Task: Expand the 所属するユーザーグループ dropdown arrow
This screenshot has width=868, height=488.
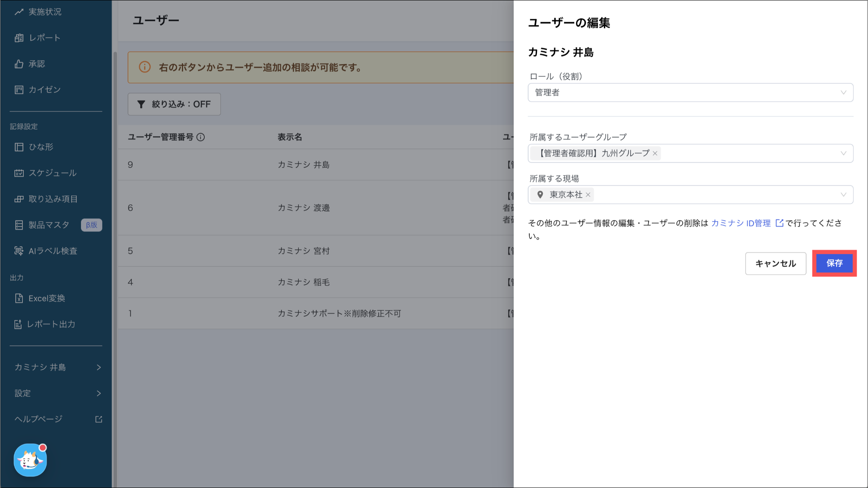Action: pos(843,153)
